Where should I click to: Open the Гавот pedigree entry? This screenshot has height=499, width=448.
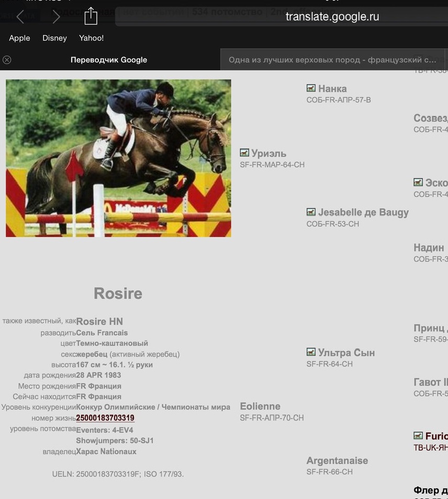[x=431, y=382]
